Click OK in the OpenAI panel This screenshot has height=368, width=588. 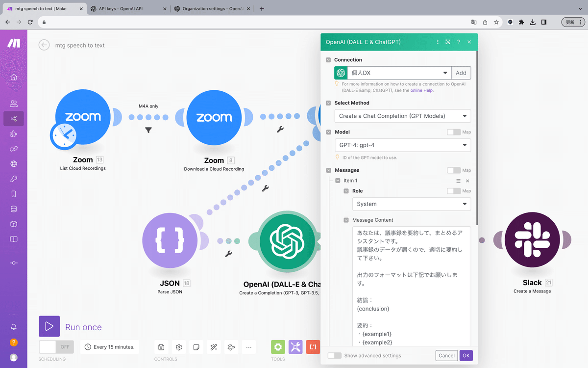pyautogui.click(x=466, y=356)
